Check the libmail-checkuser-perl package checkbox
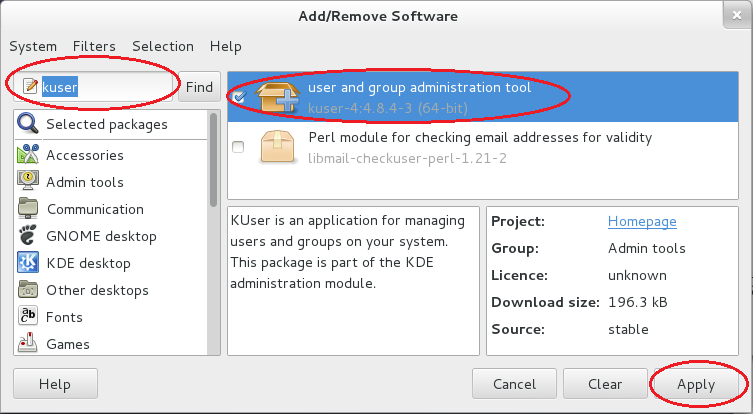 238,147
